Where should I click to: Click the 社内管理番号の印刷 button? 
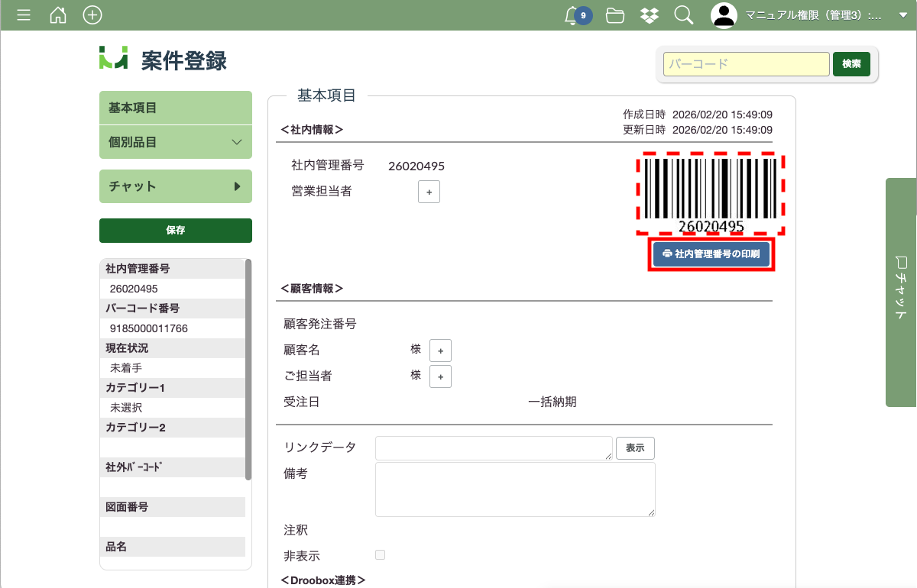pyautogui.click(x=711, y=254)
